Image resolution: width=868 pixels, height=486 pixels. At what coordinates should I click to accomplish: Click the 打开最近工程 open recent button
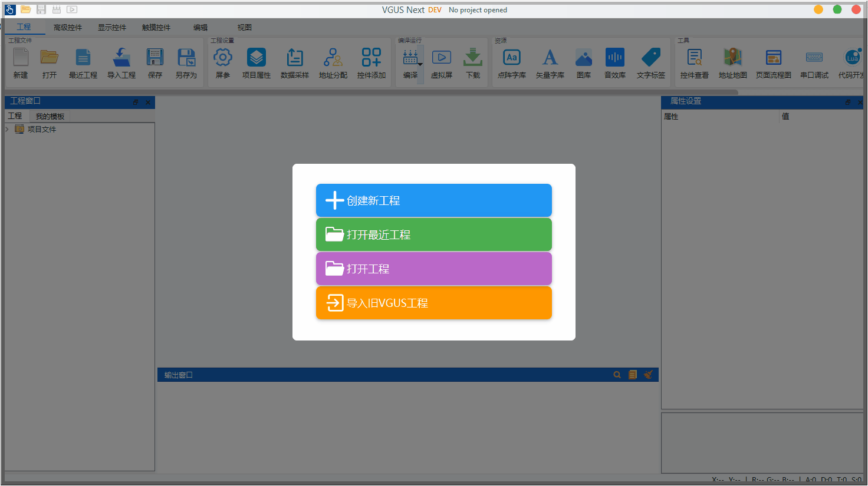tap(434, 234)
